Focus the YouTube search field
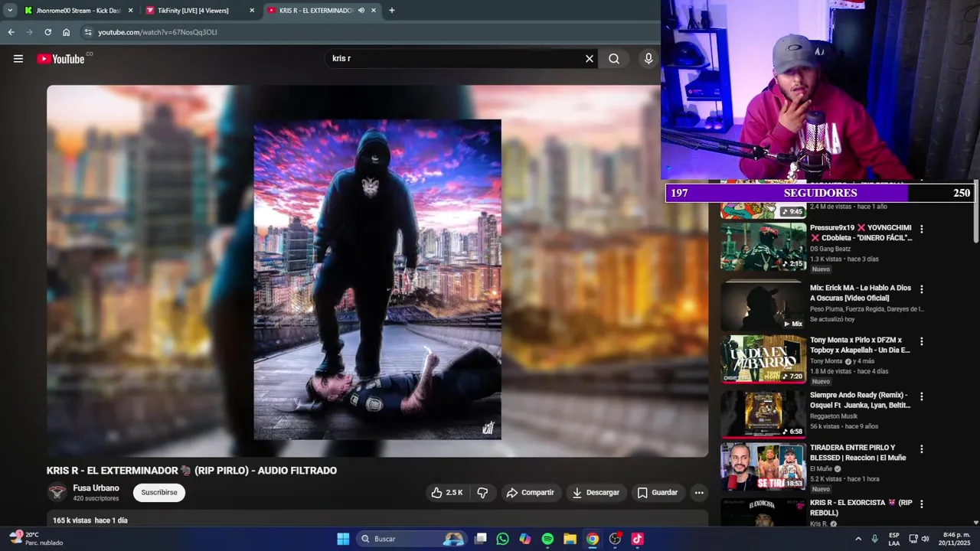Screen dimensions: 980x551 pos(456,59)
